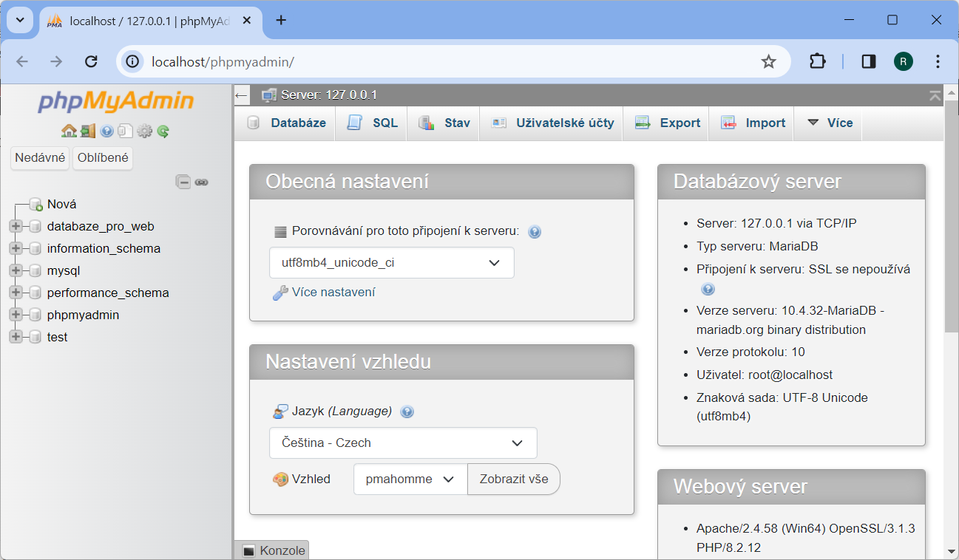Click the Nová database icon
The height and width of the screenshot is (560, 959).
pyautogui.click(x=35, y=204)
